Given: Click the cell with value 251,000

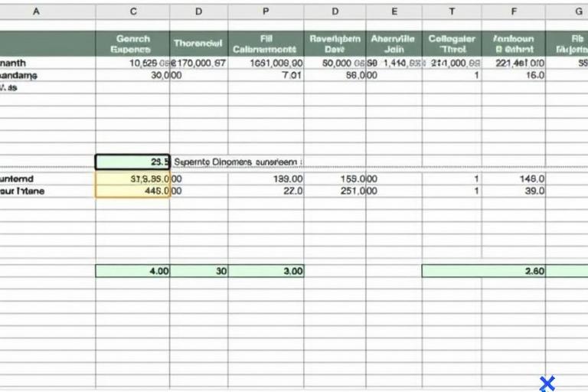Looking at the screenshot, I should click(335, 191).
